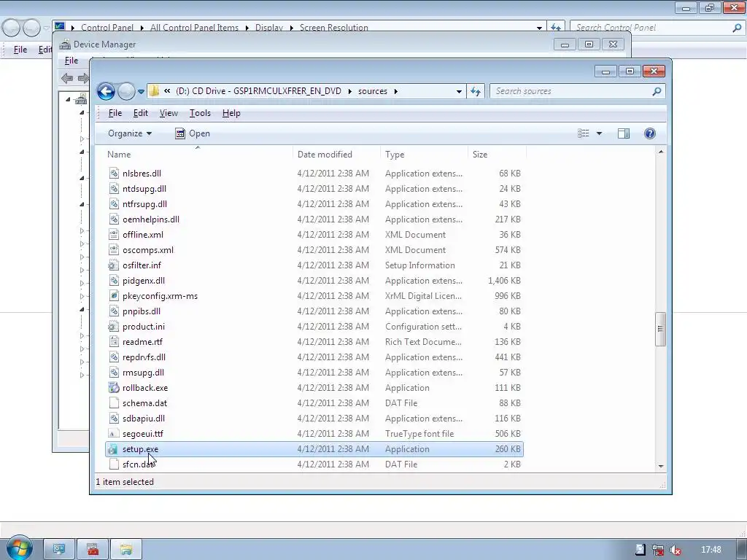Open the Organize dropdown
Image resolution: width=747 pixels, height=560 pixels.
(x=130, y=134)
